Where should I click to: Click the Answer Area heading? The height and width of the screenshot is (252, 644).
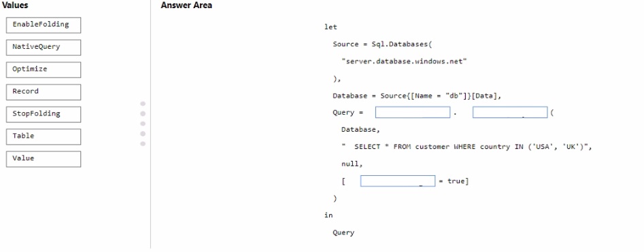(186, 5)
